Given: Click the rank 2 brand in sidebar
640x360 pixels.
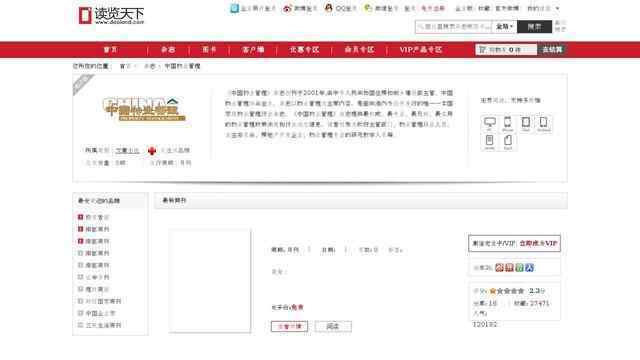Looking at the screenshot, I should (97, 229).
